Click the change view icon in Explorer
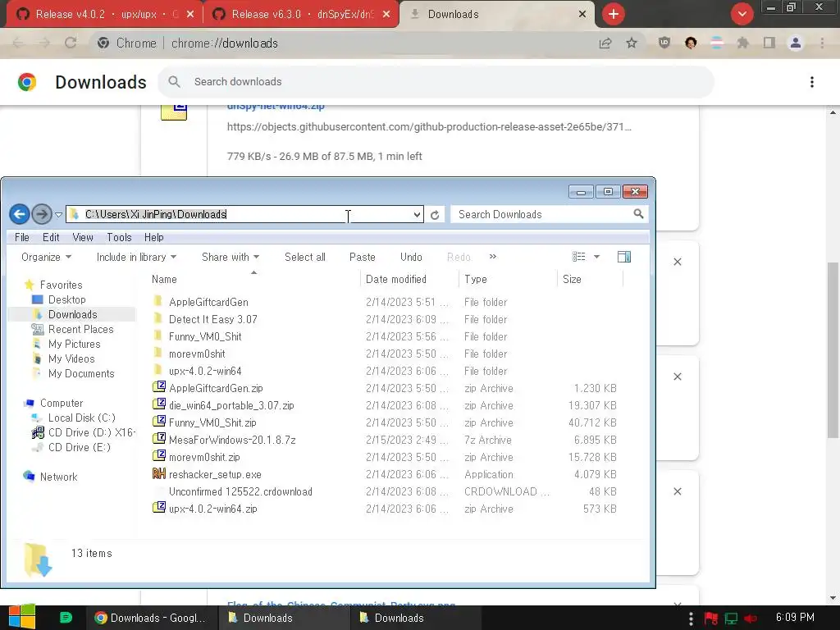The width and height of the screenshot is (840, 630). (578, 257)
